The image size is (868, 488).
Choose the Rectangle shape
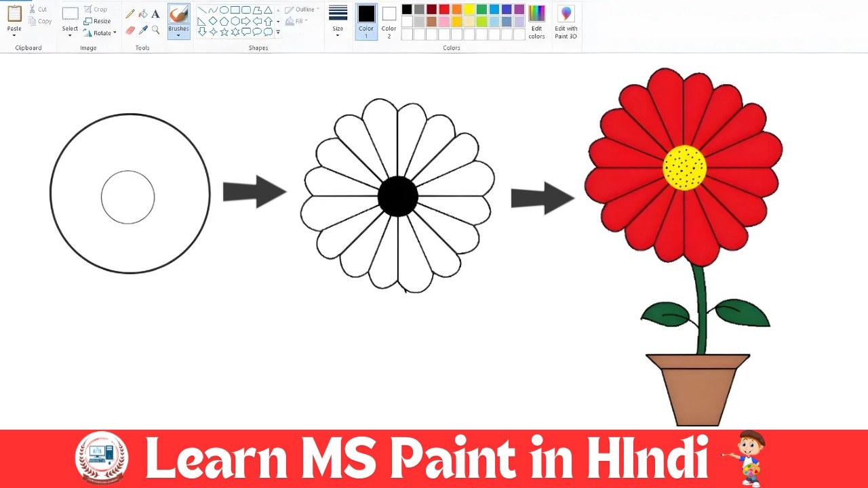(x=235, y=10)
